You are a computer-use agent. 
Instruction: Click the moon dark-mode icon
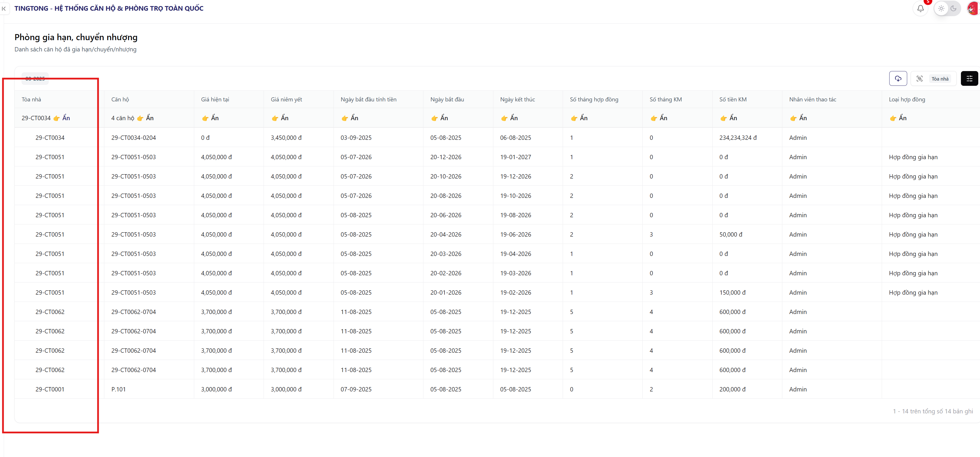point(953,8)
